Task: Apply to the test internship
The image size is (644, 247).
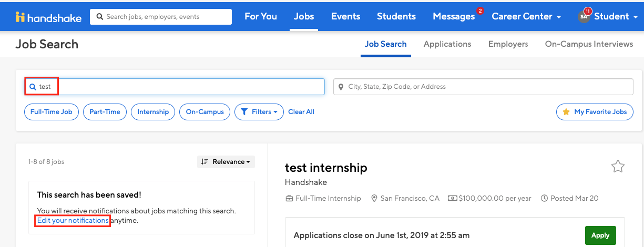Action: click(600, 235)
